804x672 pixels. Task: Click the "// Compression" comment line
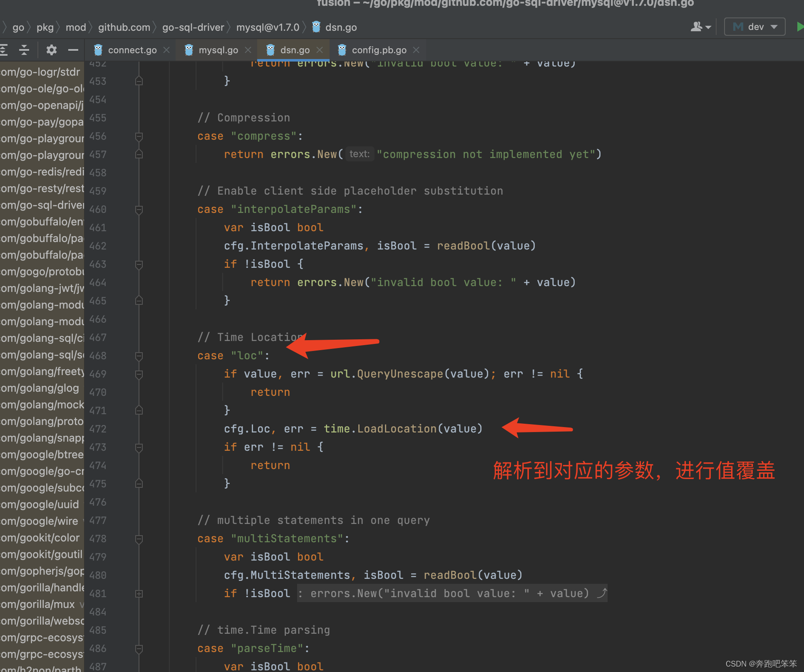point(243,118)
